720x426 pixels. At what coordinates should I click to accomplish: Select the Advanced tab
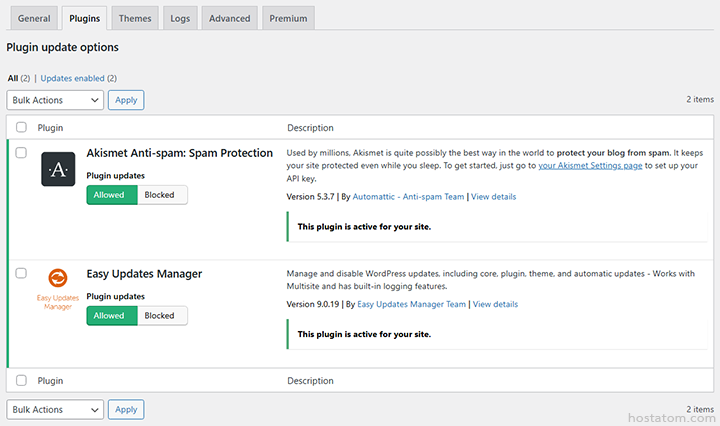pyautogui.click(x=229, y=18)
